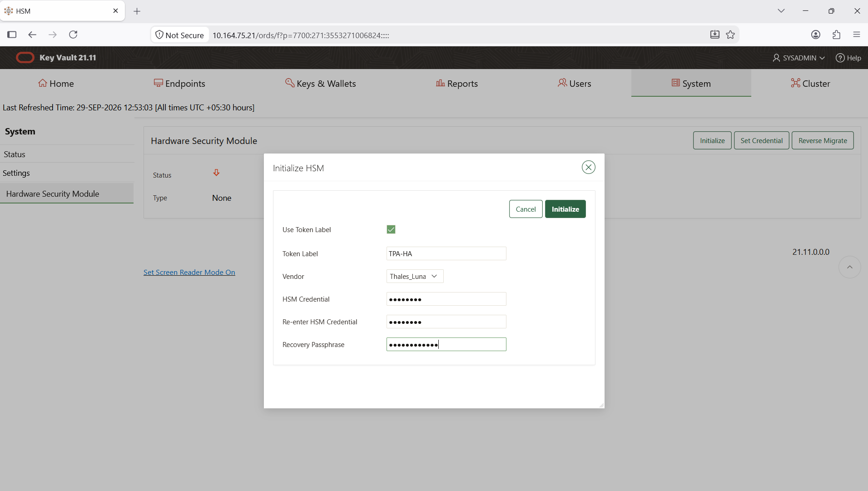Open the browser account icon

point(816,35)
